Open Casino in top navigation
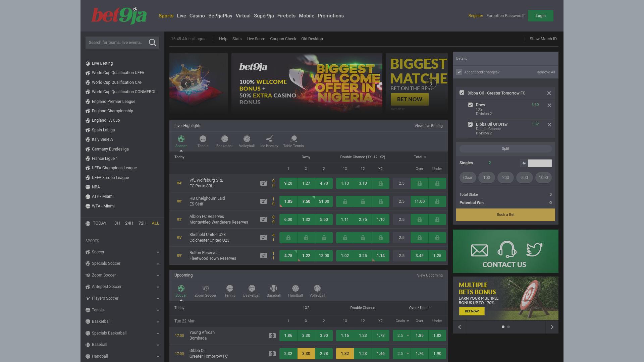 [197, 16]
